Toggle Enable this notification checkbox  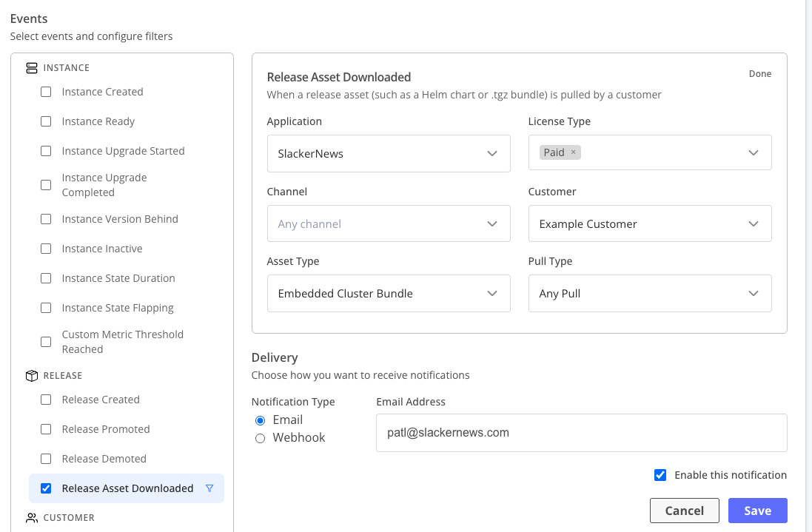660,475
